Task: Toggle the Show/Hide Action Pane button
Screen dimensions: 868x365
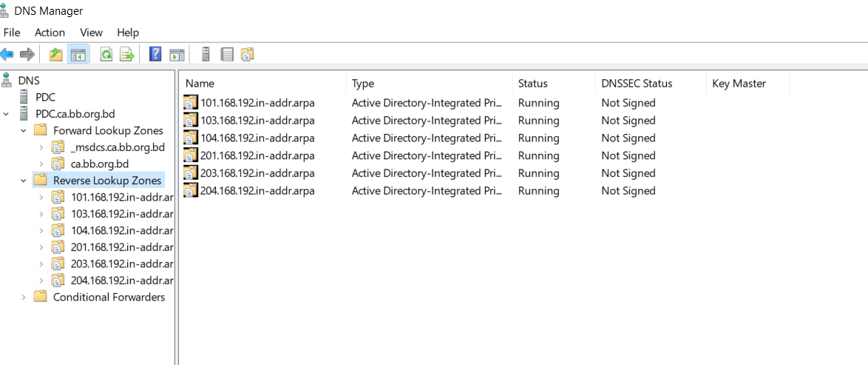Action: click(x=177, y=54)
